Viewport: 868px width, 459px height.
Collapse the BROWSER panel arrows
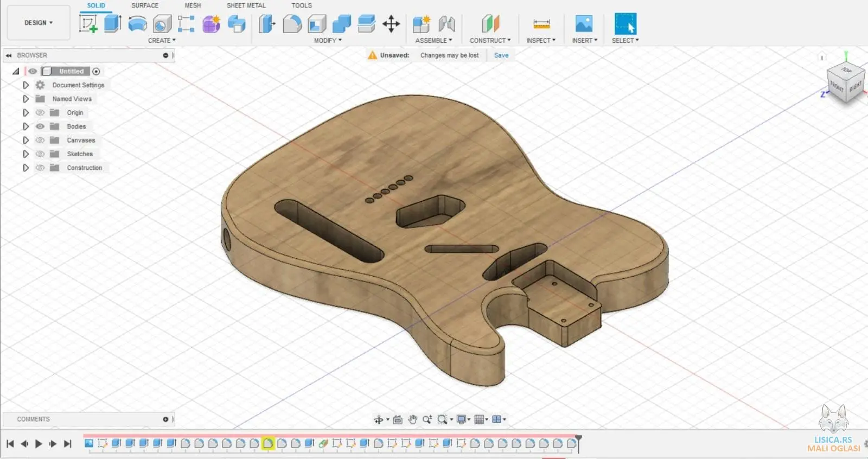tap(9, 55)
